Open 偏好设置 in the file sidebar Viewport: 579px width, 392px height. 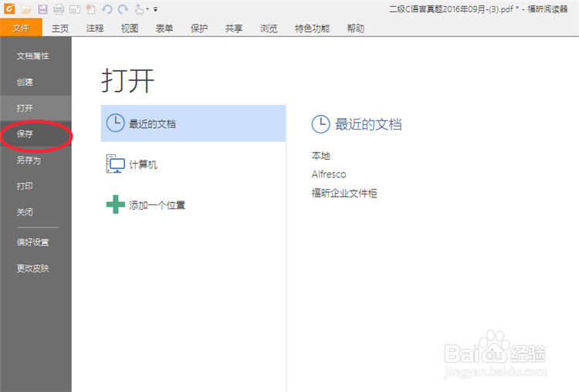[36, 242]
